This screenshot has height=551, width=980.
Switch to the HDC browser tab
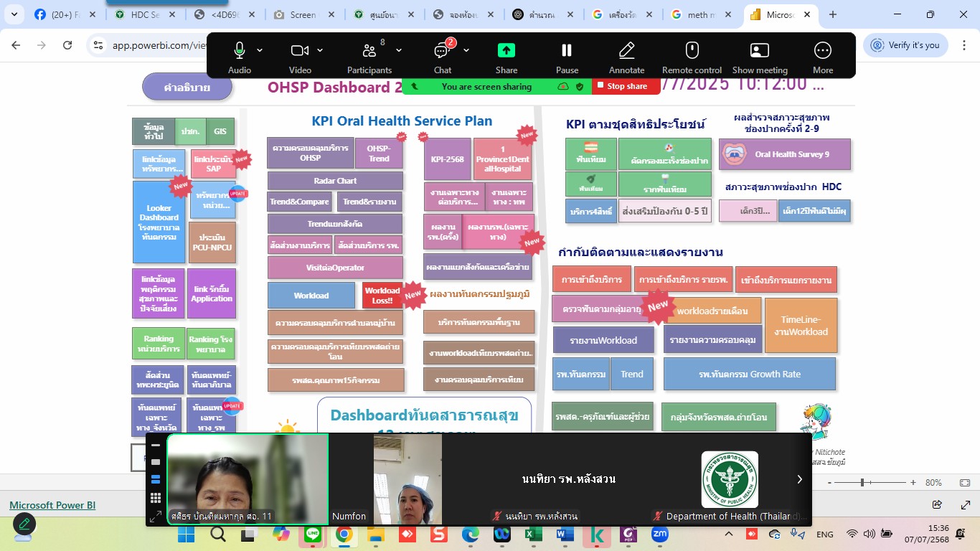146,14
